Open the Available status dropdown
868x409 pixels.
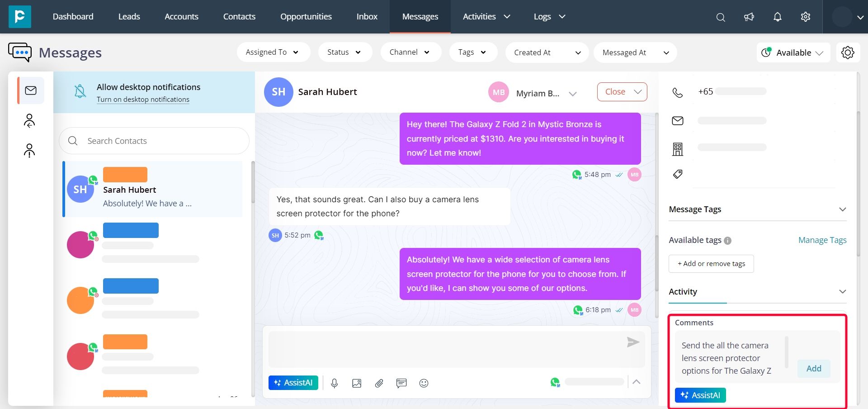[x=793, y=52]
